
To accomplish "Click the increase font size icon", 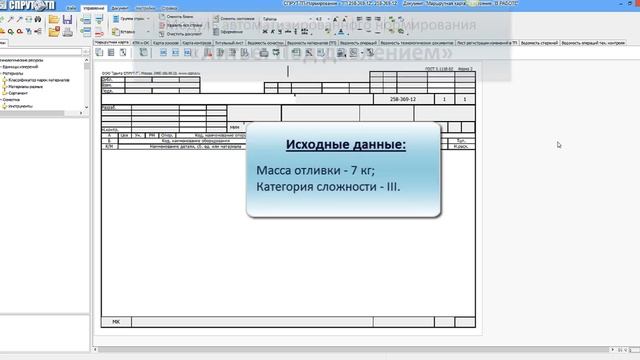I will pos(336,19).
